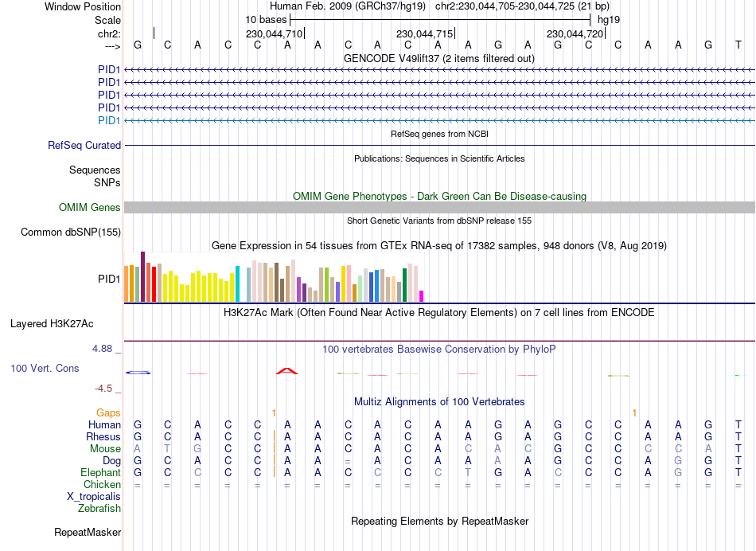
Task: Click the magenta bar in GTEx expression chart
Action: point(422,296)
